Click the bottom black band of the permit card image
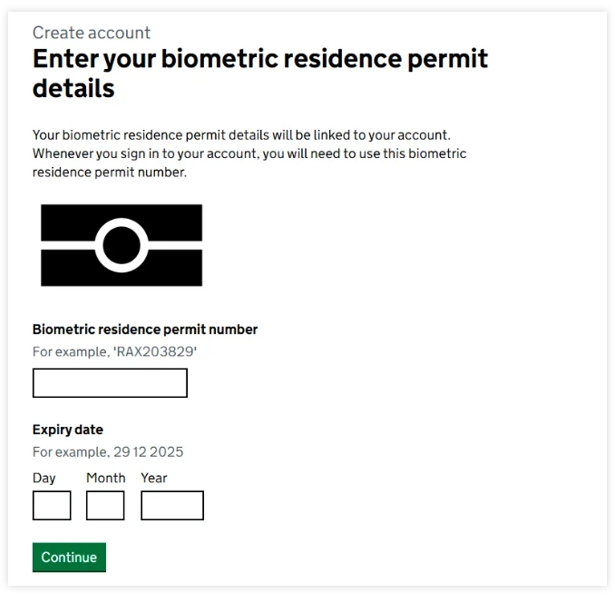The height and width of the screenshot is (596, 615). [x=122, y=268]
